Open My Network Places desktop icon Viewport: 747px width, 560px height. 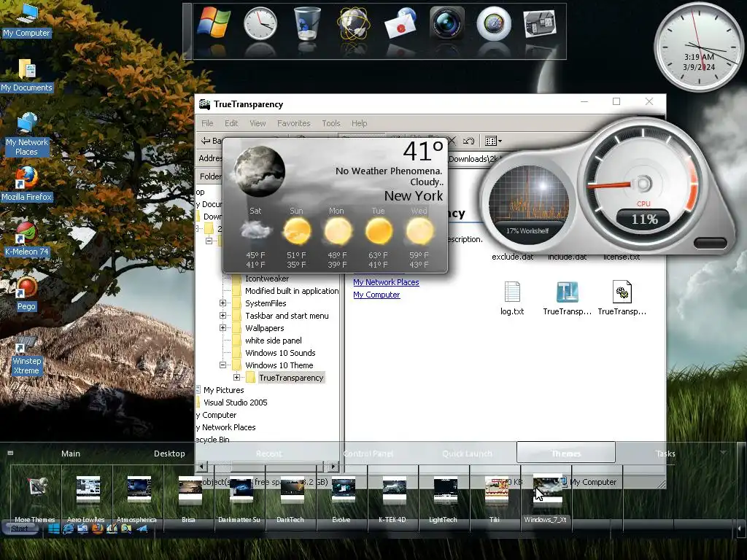(x=26, y=134)
